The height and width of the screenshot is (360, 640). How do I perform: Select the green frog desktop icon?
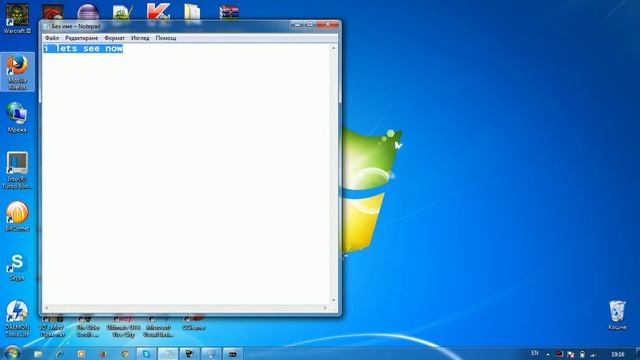122,12
